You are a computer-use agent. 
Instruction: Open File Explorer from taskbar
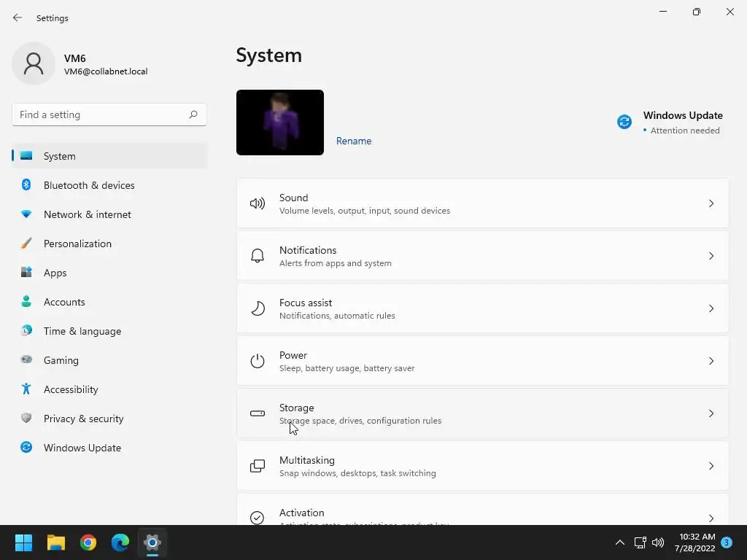coord(55,542)
